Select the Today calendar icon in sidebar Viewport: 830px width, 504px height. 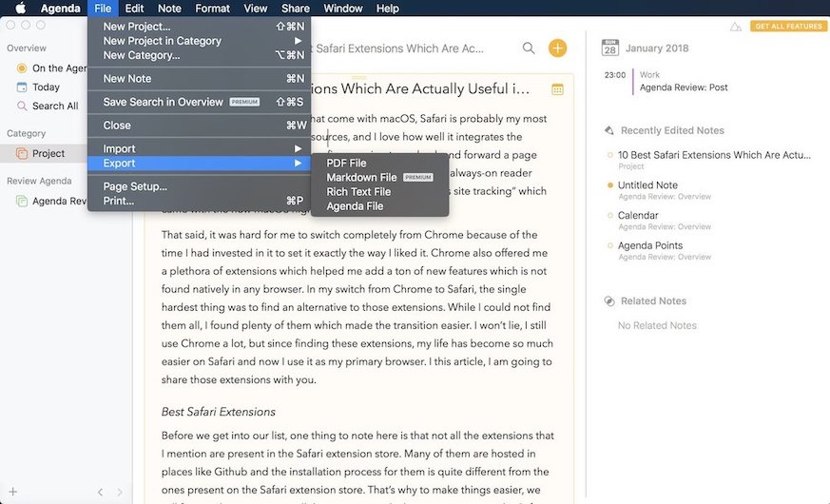pos(22,87)
